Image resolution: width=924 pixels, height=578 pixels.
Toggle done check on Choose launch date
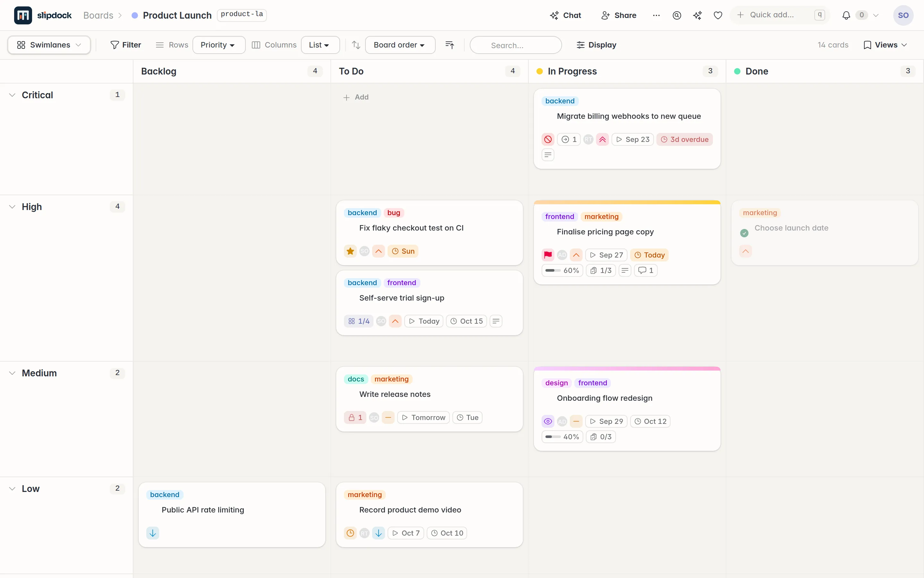click(x=744, y=233)
